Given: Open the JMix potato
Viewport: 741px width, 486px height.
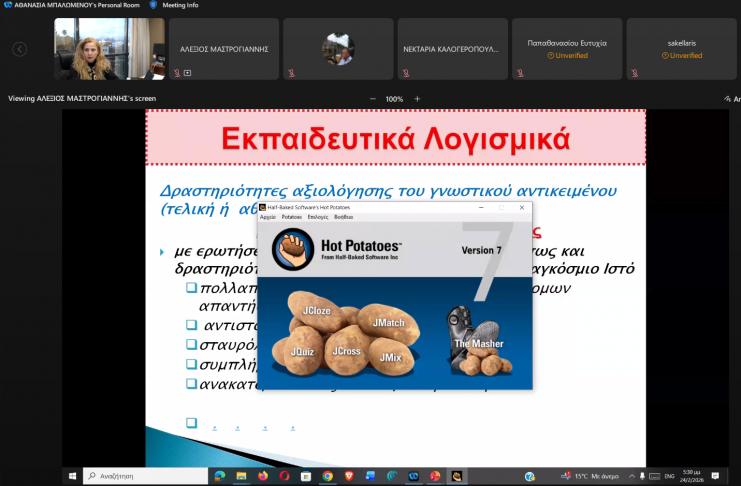Looking at the screenshot, I should point(391,356).
